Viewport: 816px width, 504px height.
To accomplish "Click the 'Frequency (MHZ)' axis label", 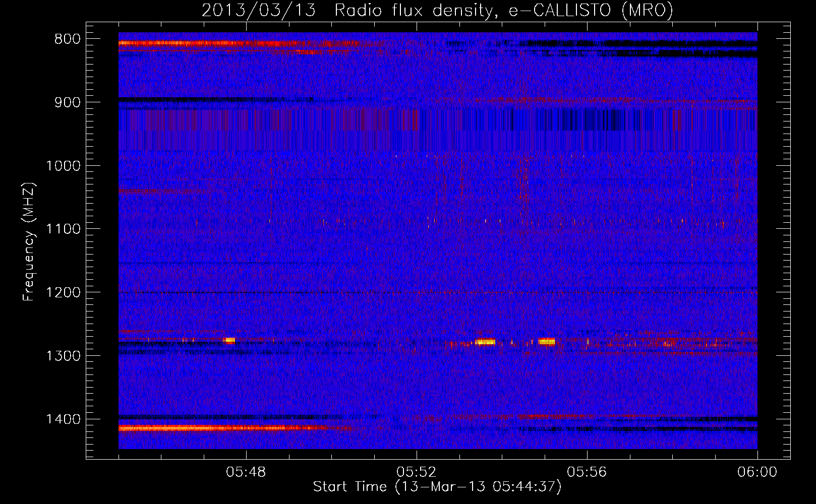I will pyautogui.click(x=29, y=242).
